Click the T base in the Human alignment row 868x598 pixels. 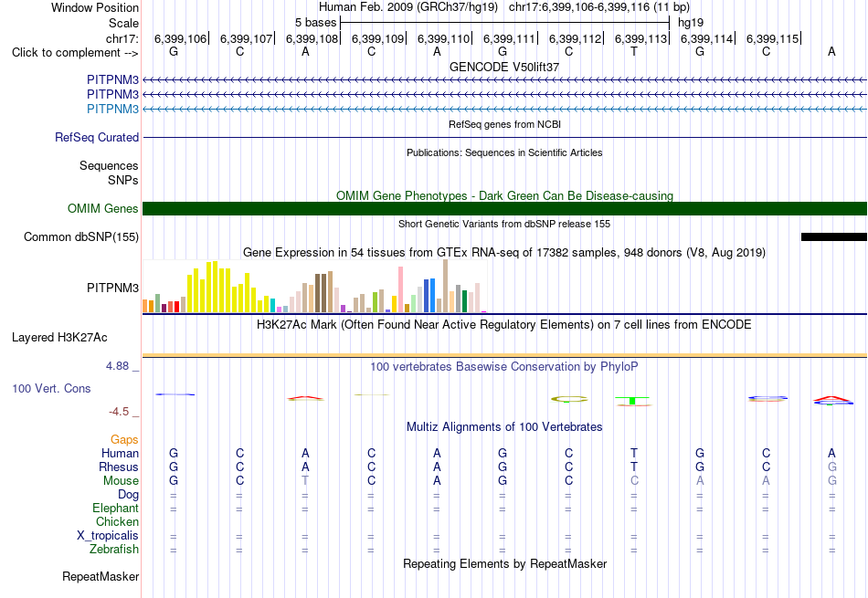[x=634, y=453]
